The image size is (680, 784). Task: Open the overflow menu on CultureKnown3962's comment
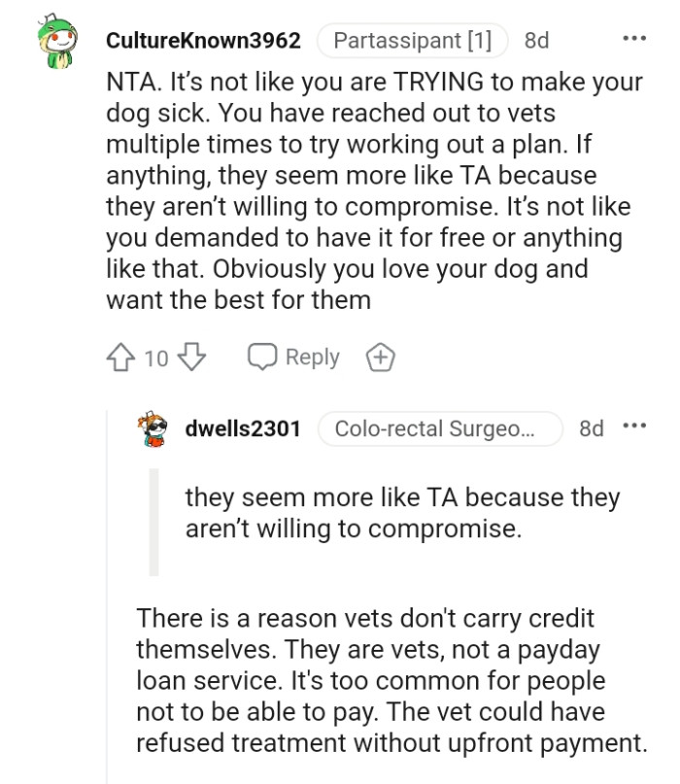pos(633,39)
